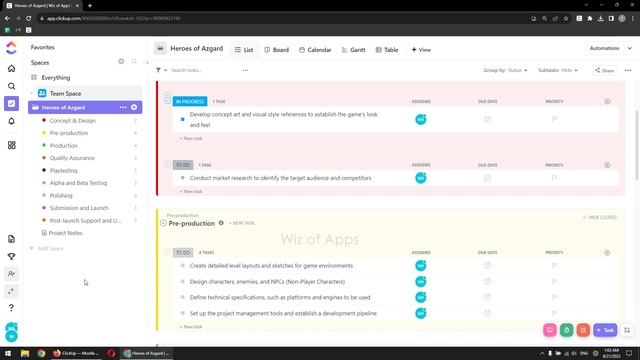Click the ClickUp logo
This screenshot has height=360, width=640.
11,48
